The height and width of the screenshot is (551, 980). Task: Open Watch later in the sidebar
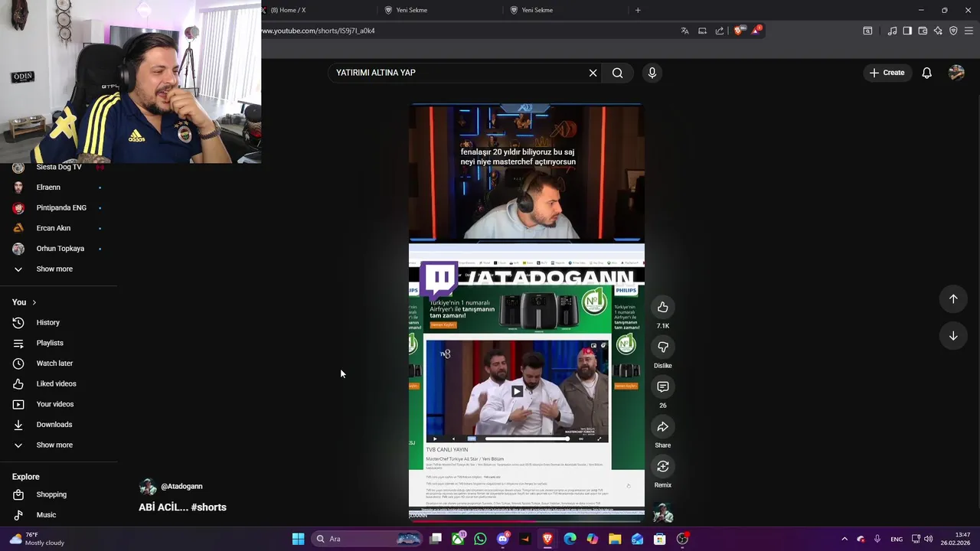pyautogui.click(x=58, y=364)
